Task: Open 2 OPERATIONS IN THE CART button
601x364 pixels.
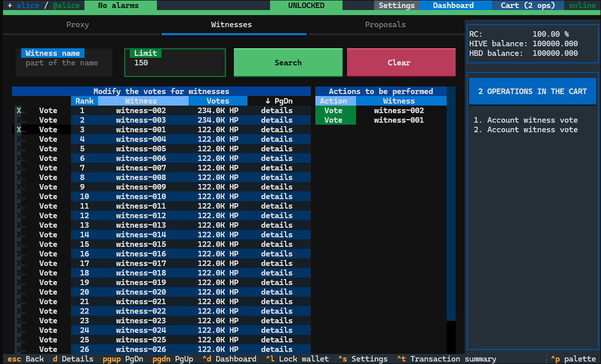Action: (533, 92)
